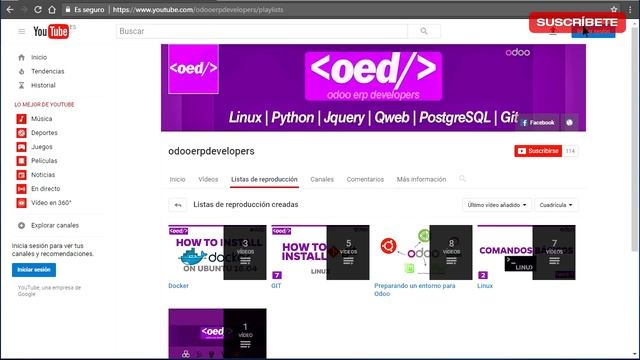This screenshot has height=360, width=640.
Task: Click the subscriber count 114
Action: 570,151
